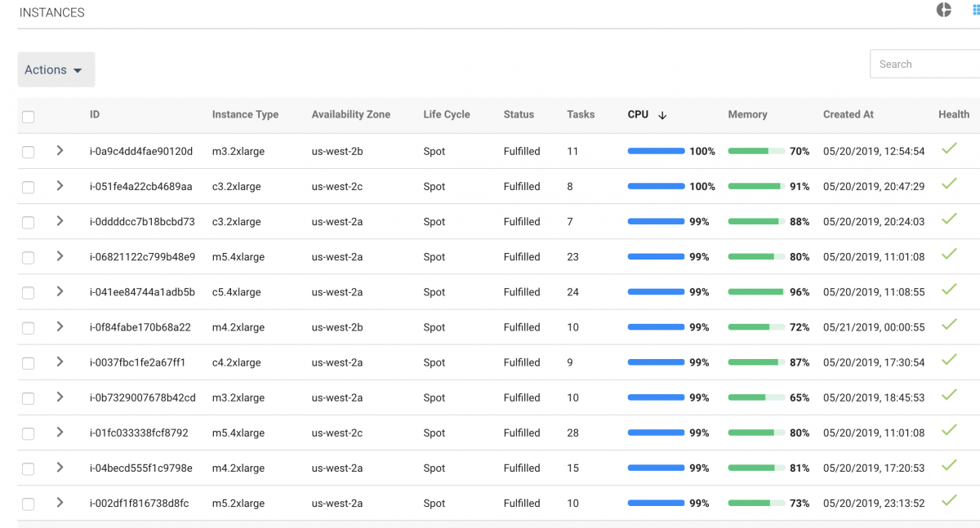Viewport: 980px width, 528px height.
Task: Sort by Memory column header
Action: click(x=747, y=115)
